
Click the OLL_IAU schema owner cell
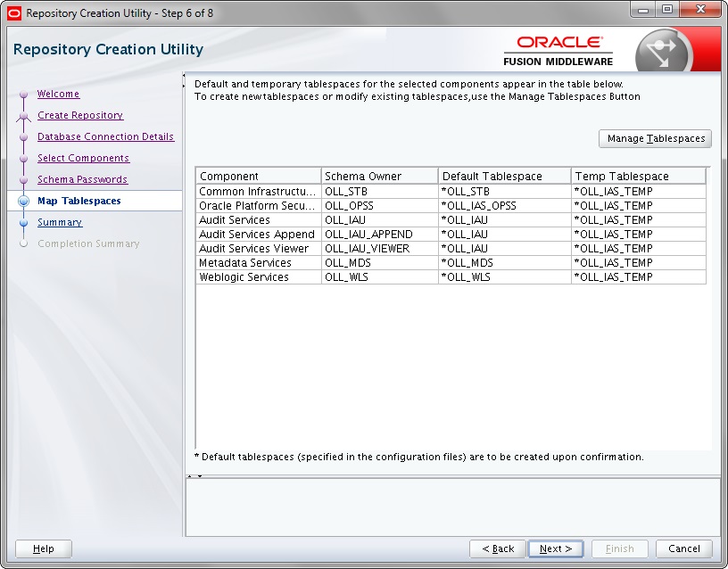(380, 220)
